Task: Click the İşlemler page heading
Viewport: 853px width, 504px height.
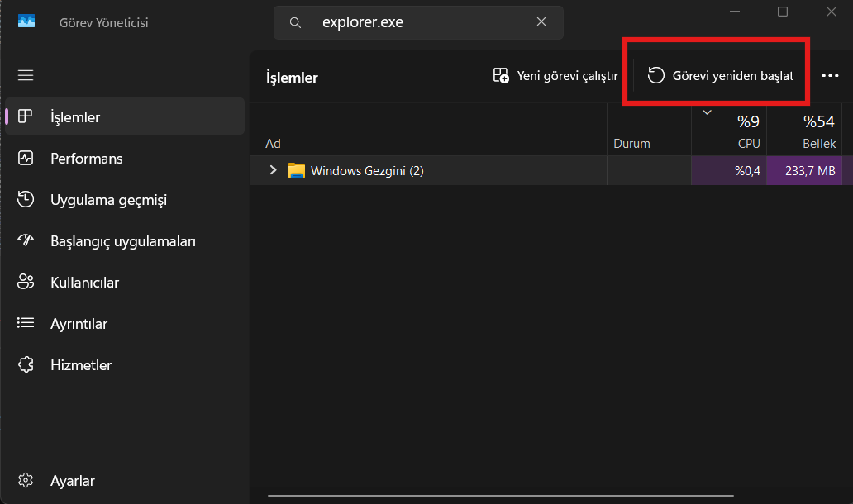Action: [x=292, y=77]
